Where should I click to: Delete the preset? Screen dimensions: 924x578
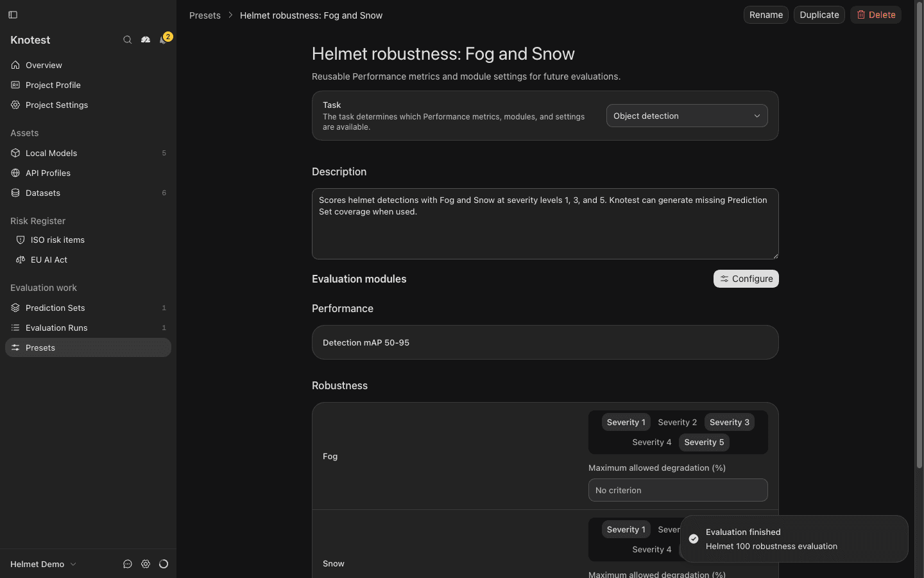click(x=876, y=15)
